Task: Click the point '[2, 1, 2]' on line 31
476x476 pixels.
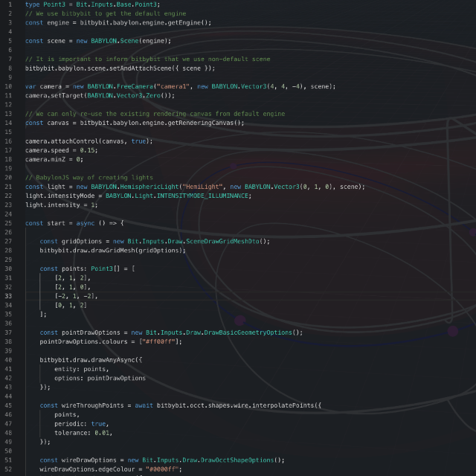Action: tap(71, 277)
